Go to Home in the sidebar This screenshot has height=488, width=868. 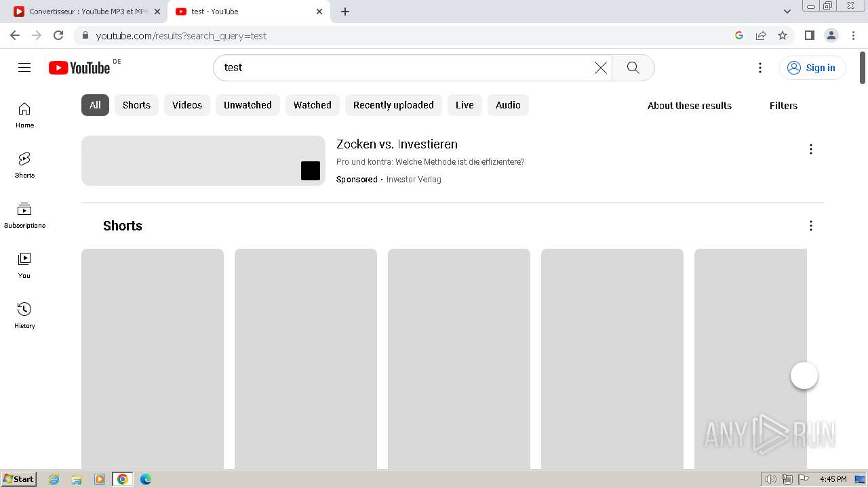tap(24, 115)
